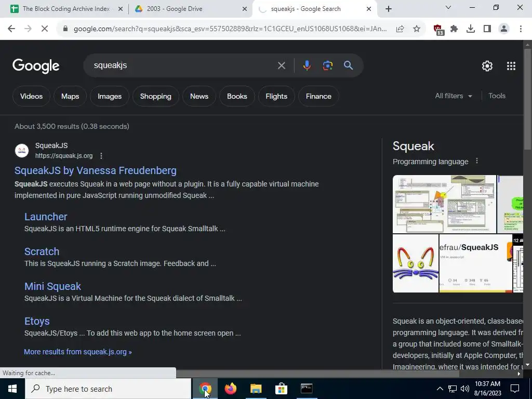This screenshot has height=399, width=532.
Task: Filter results by Videos
Action: click(x=31, y=96)
